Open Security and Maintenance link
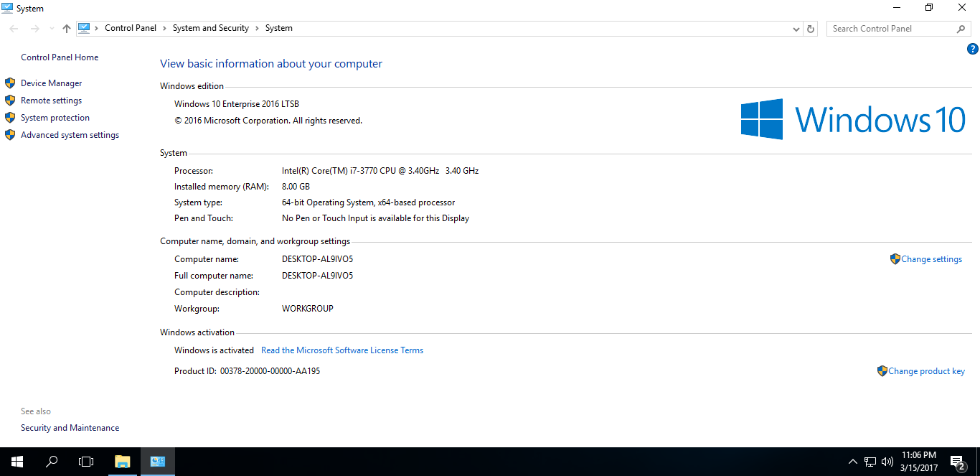The width and height of the screenshot is (980, 476). pos(70,428)
